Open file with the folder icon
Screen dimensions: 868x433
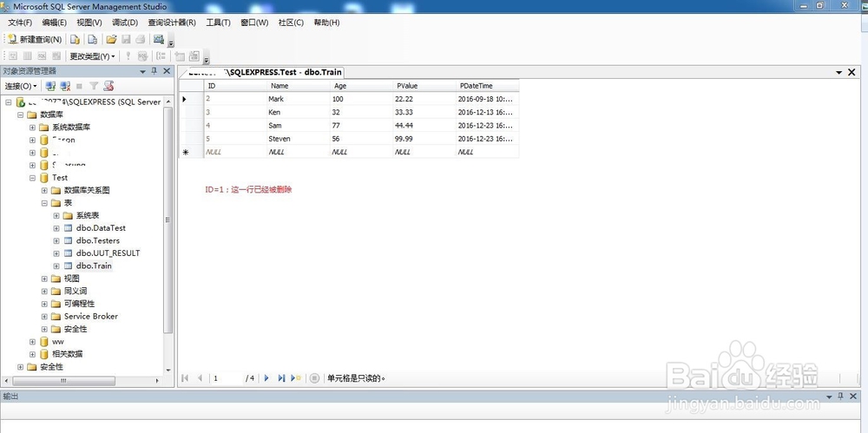click(x=111, y=39)
